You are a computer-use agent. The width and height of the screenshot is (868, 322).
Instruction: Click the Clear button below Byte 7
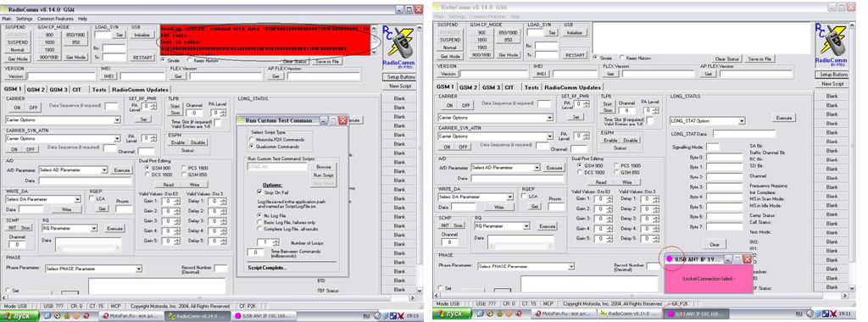[714, 245]
